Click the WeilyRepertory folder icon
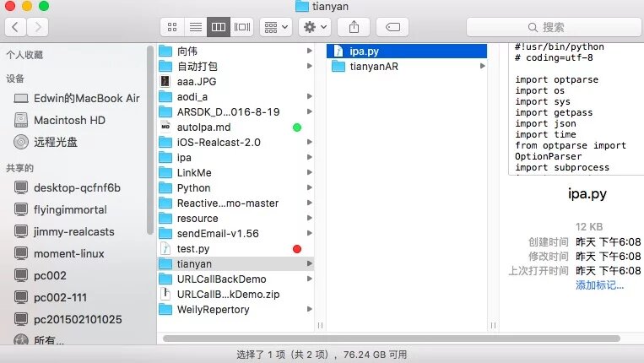This screenshot has width=644, height=363. pyautogui.click(x=165, y=309)
